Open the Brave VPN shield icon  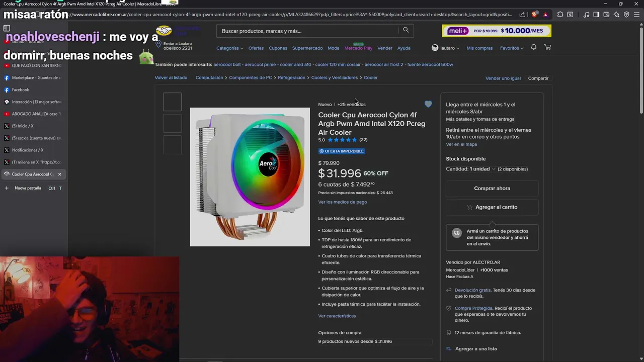pyautogui.click(x=626, y=15)
